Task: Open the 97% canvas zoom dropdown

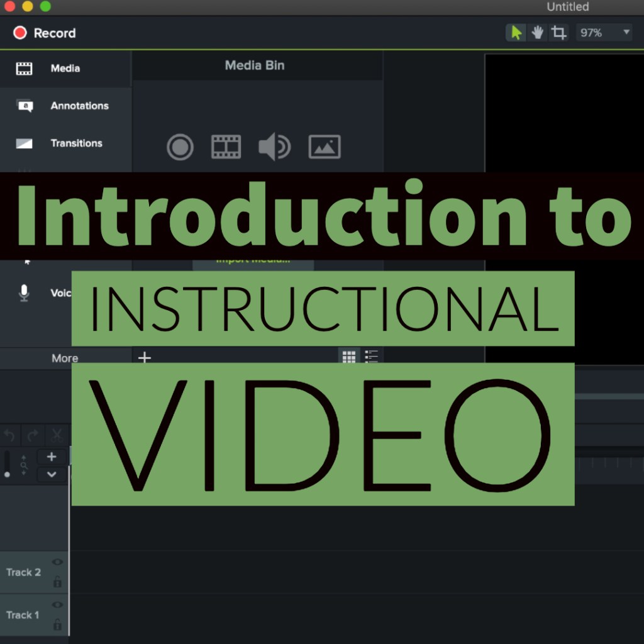Action: (604, 33)
